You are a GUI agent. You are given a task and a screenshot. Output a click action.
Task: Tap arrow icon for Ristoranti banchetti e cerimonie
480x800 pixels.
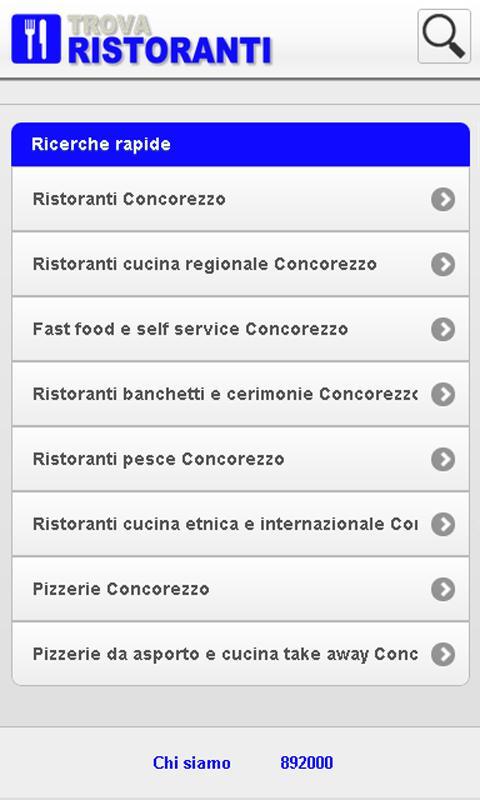(x=443, y=394)
